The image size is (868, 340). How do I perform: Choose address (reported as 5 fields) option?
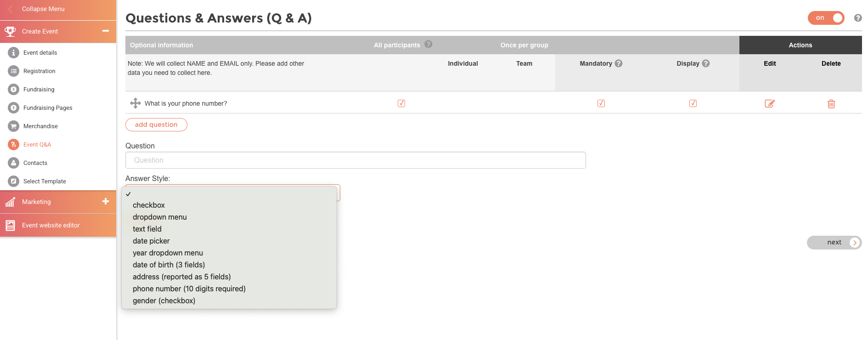click(229, 277)
